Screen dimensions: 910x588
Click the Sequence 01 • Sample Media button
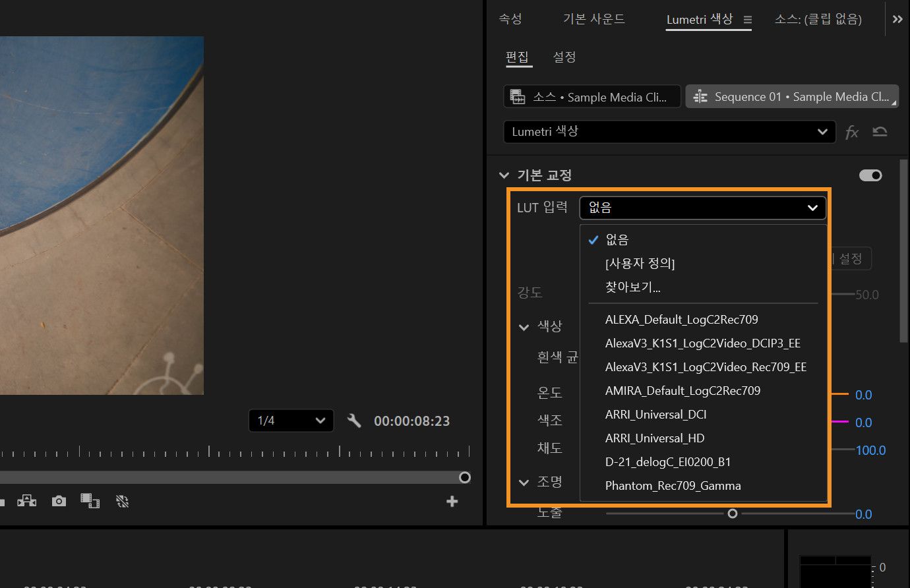click(791, 96)
